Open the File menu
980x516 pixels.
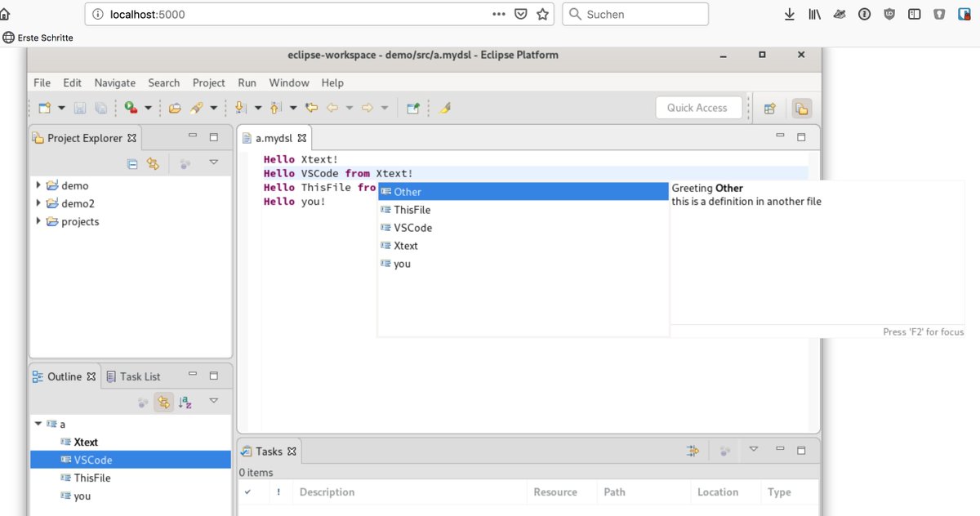coord(42,82)
